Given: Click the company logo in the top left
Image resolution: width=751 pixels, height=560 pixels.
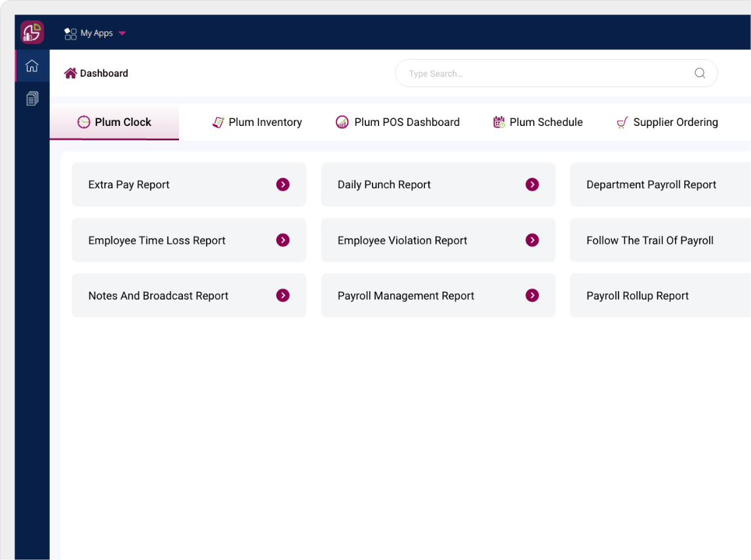Looking at the screenshot, I should (32, 31).
